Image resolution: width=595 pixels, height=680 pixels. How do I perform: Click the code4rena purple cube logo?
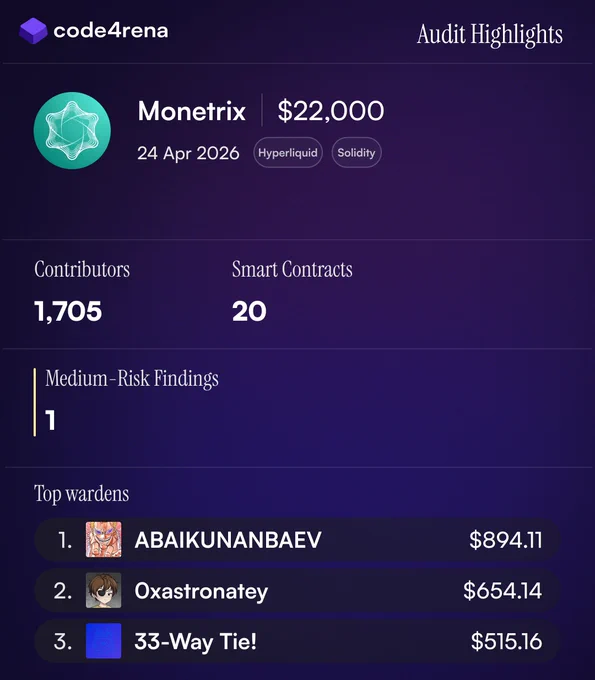point(33,31)
